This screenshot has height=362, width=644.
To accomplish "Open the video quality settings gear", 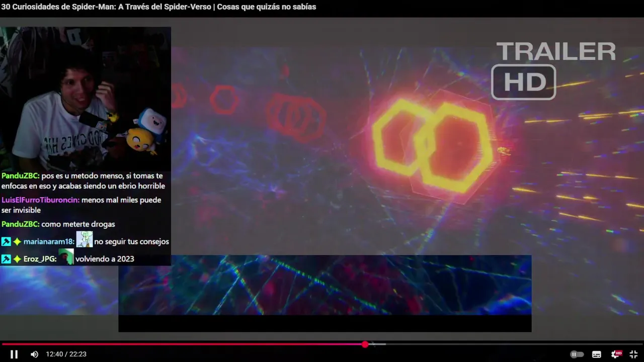I will (x=616, y=354).
